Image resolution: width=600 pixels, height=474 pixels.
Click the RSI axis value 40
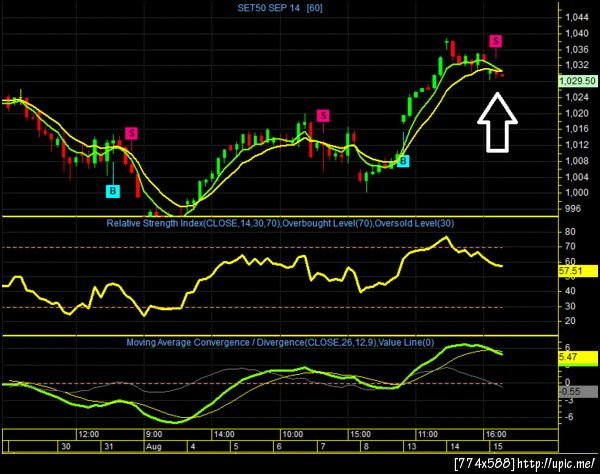570,291
